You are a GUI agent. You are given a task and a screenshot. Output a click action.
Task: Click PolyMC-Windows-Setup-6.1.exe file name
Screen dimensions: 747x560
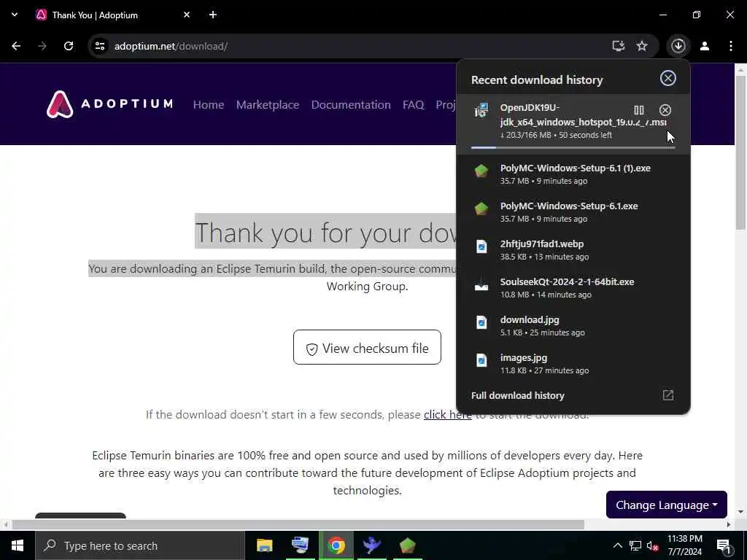pos(569,206)
